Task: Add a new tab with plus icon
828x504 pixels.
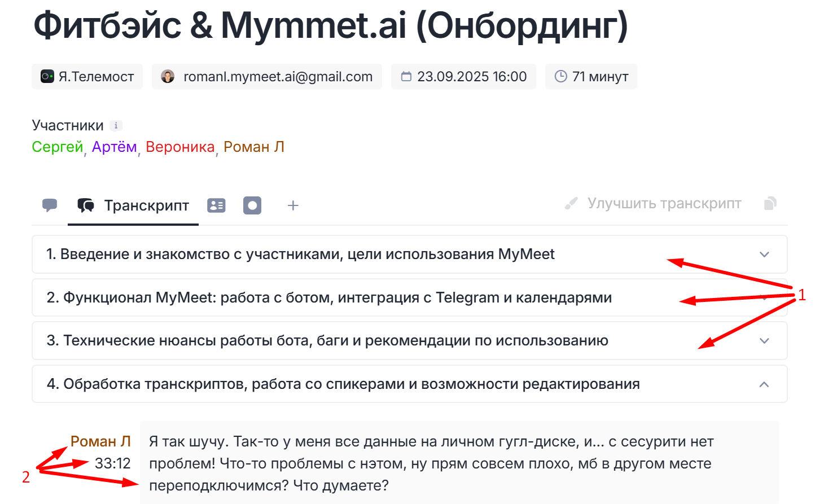Action: pyautogui.click(x=293, y=205)
